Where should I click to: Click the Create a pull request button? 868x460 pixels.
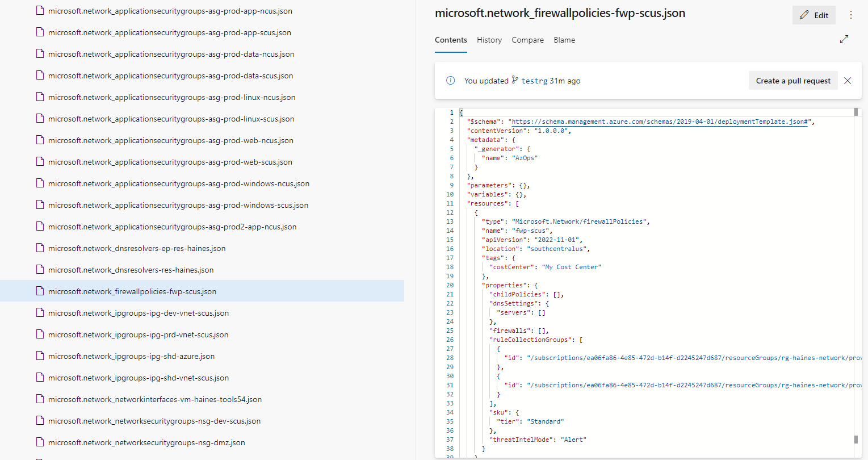(x=793, y=81)
